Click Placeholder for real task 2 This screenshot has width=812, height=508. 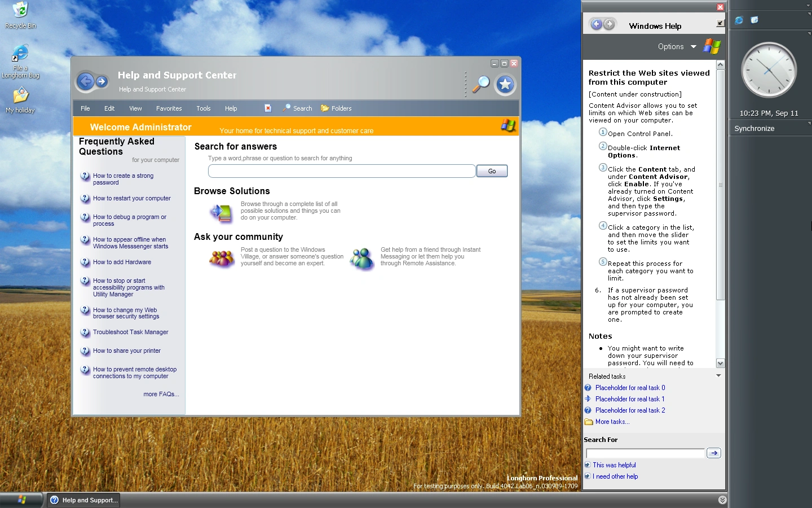[x=630, y=410]
